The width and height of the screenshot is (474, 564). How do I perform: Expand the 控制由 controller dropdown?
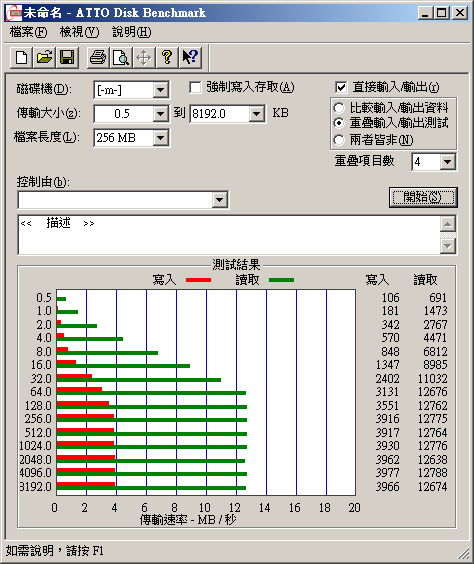[x=219, y=200]
